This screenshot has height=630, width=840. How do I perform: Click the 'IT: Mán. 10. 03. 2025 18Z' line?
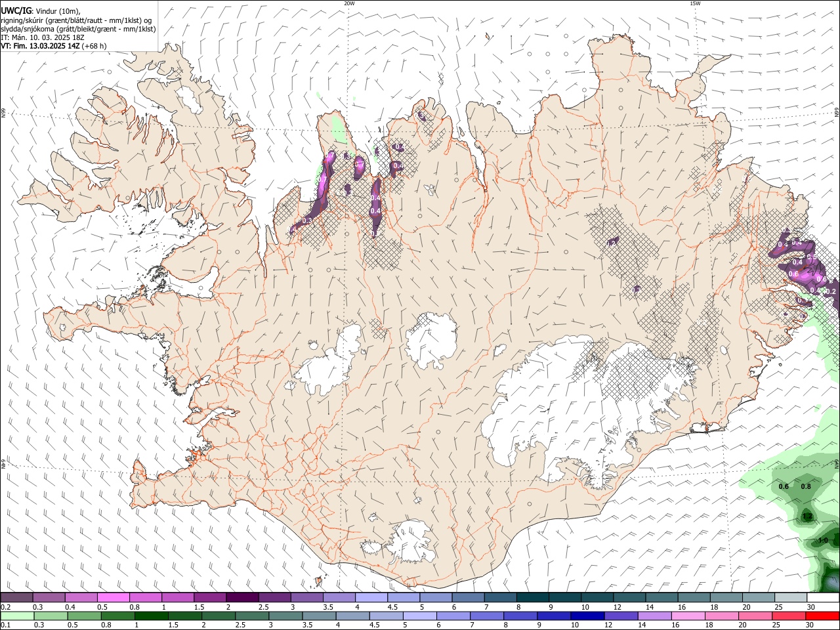[43, 37]
